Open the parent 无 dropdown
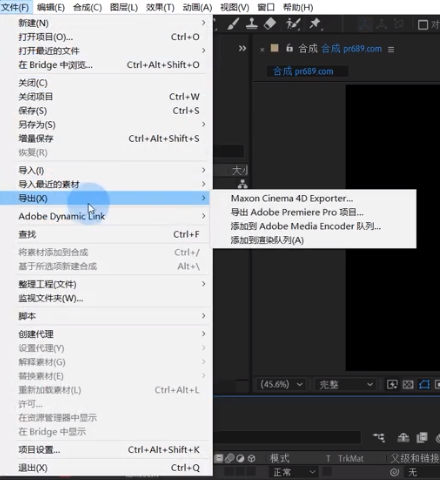The image size is (440, 480). pyautogui.click(x=422, y=472)
